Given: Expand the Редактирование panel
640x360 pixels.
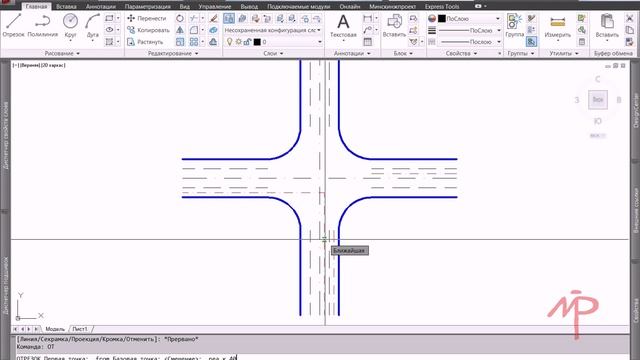Looking at the screenshot, I should pos(173,53).
